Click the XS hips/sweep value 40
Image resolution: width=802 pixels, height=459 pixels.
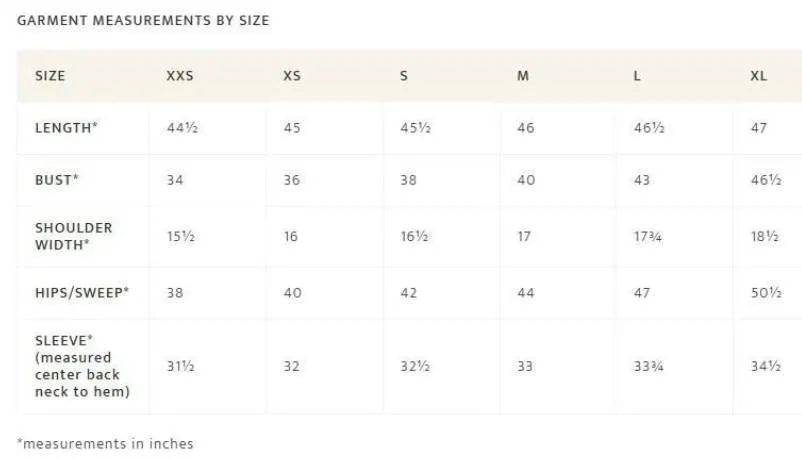tap(293, 293)
